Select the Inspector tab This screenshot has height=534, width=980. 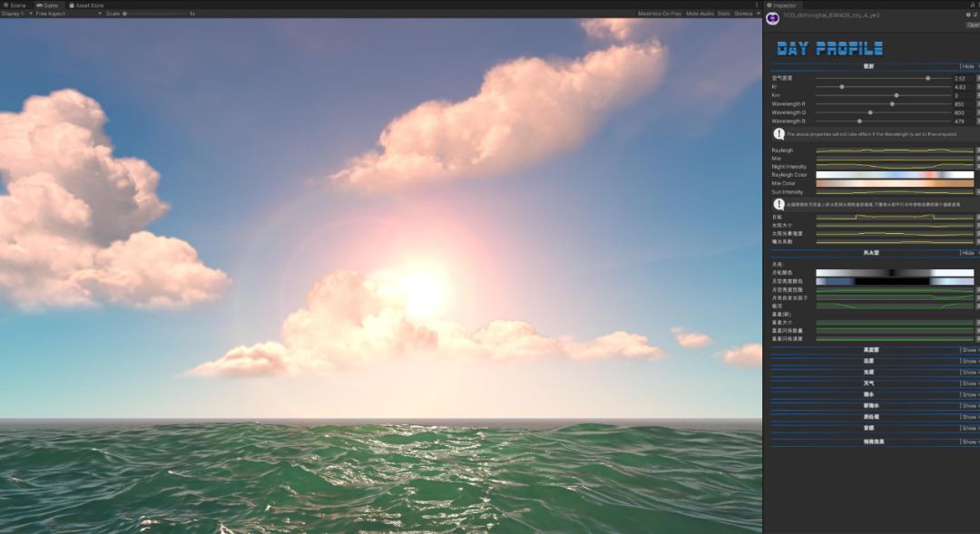coord(784,5)
